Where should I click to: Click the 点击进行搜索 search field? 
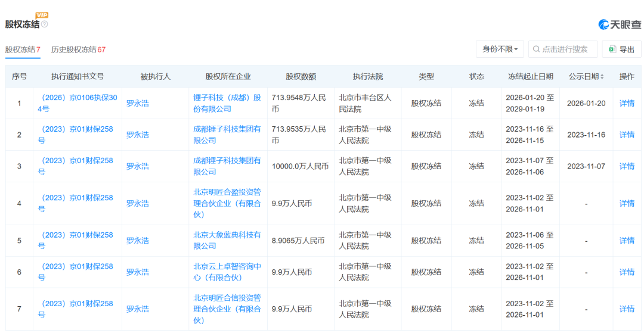pyautogui.click(x=563, y=49)
